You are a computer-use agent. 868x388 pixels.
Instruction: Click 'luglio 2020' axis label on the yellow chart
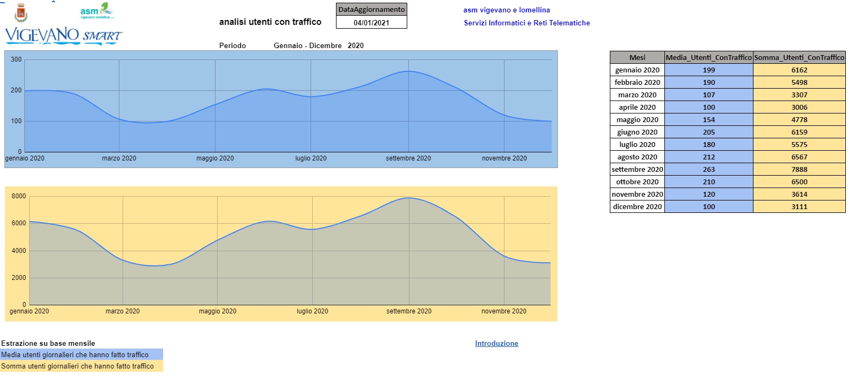pyautogui.click(x=312, y=311)
